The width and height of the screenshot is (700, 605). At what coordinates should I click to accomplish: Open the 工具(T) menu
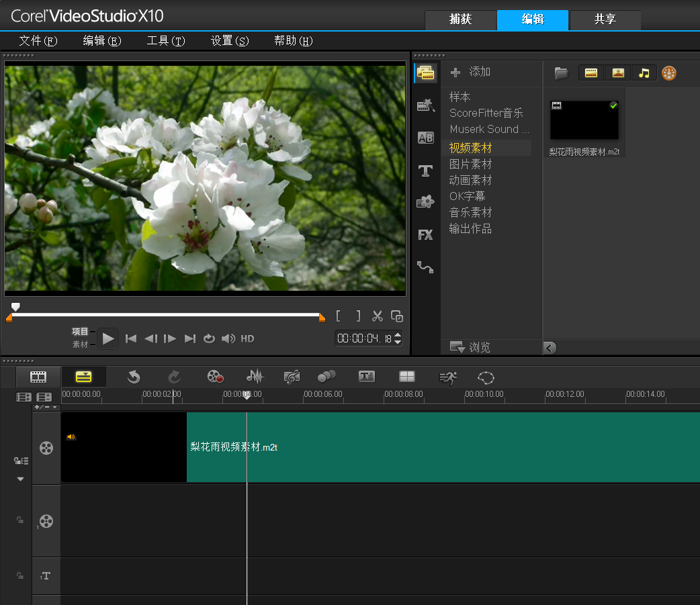click(x=166, y=41)
